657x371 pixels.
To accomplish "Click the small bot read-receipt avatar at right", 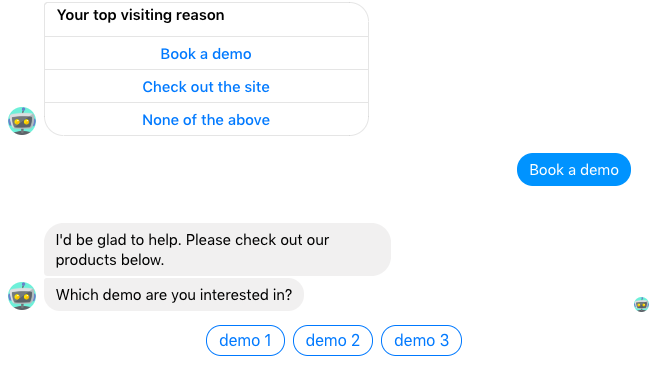I will point(641,304).
